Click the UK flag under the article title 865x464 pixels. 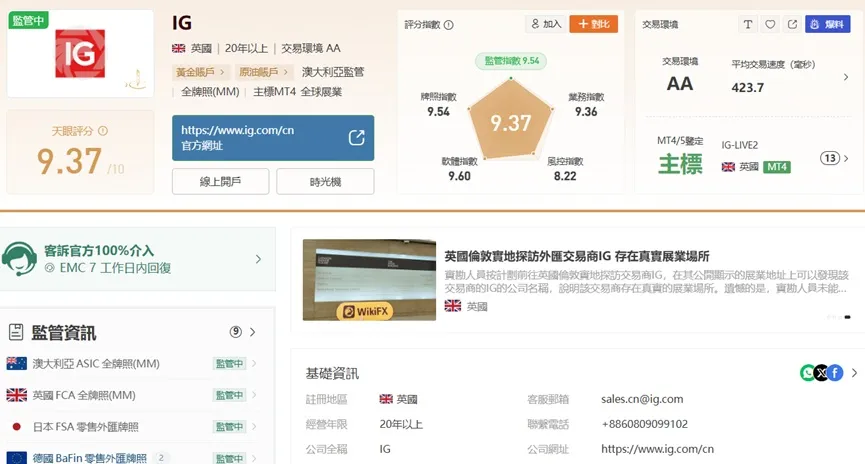click(453, 306)
